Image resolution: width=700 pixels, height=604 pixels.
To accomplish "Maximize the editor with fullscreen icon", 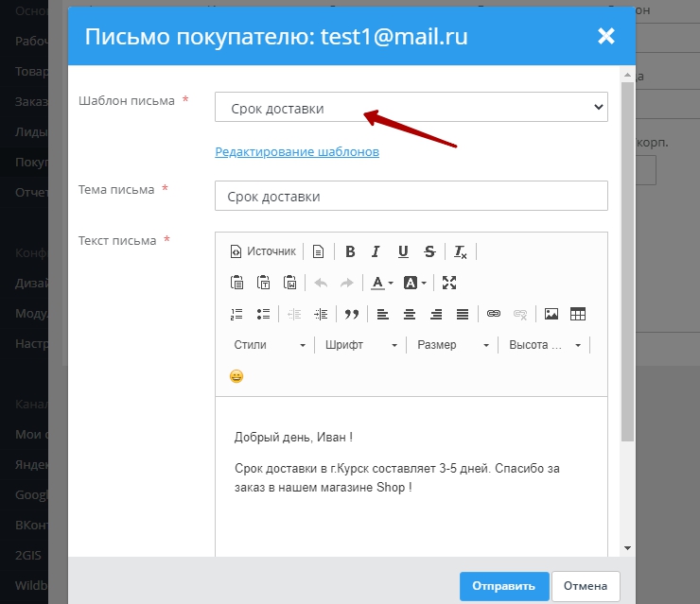I will tap(449, 283).
